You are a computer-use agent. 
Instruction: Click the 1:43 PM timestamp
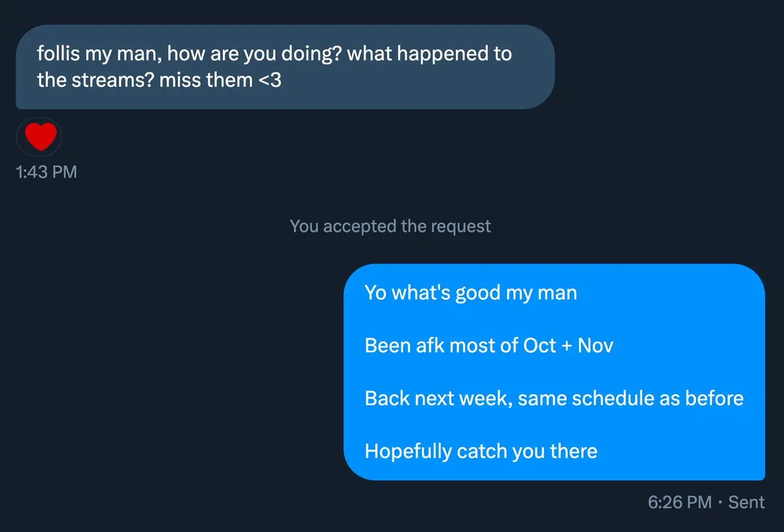pyautogui.click(x=46, y=172)
